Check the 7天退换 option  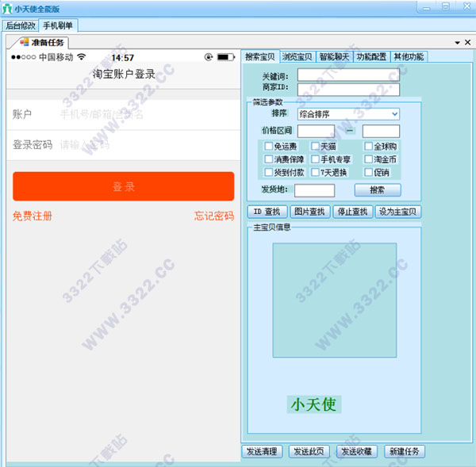point(315,172)
